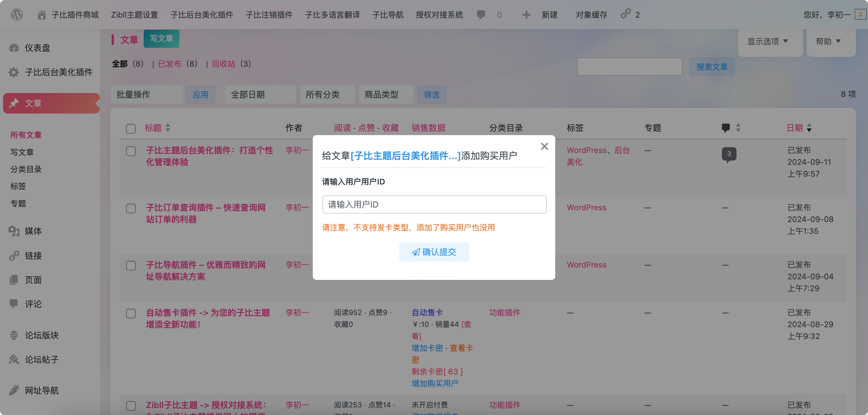Open the 批量操作 bulk actions dropdown
868x415 pixels.
pyautogui.click(x=146, y=95)
